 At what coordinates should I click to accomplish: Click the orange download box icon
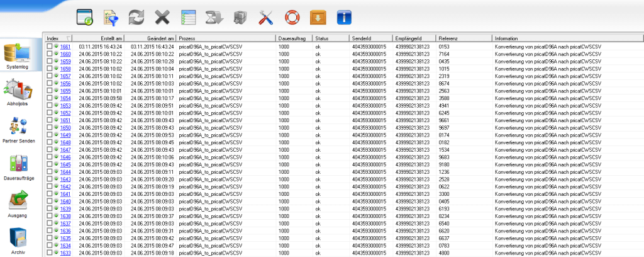pyautogui.click(x=318, y=17)
